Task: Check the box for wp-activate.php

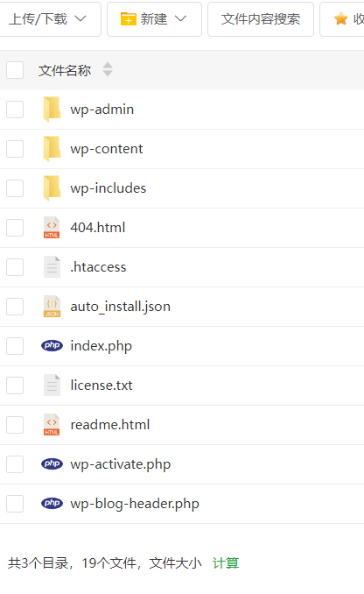Action: coord(15,464)
